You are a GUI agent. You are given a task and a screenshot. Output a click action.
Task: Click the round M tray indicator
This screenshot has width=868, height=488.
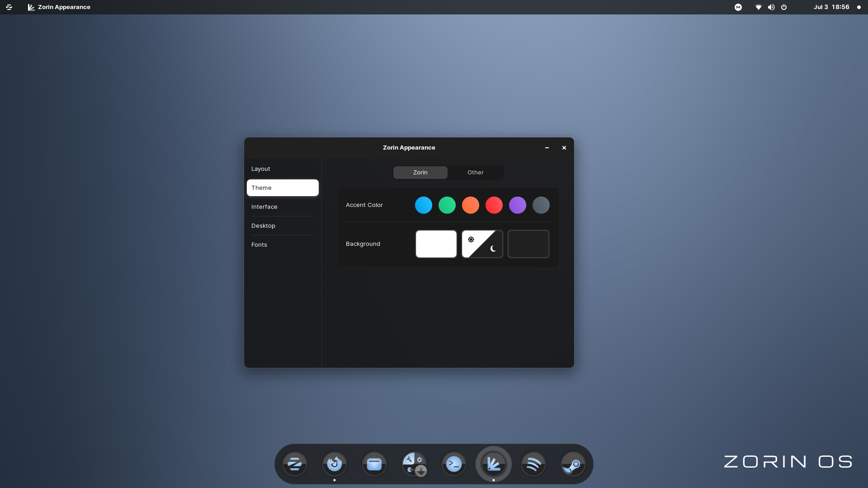coord(738,7)
